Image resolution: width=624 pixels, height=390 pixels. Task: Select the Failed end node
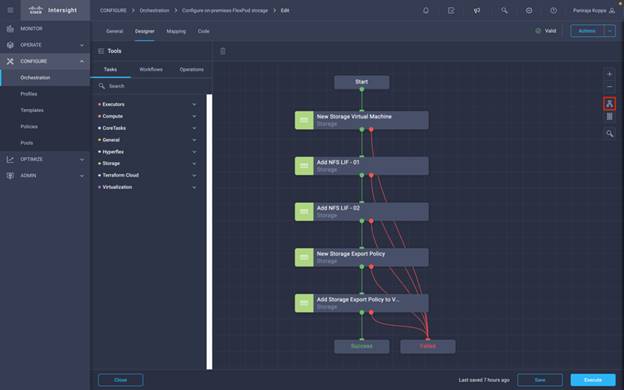428,346
